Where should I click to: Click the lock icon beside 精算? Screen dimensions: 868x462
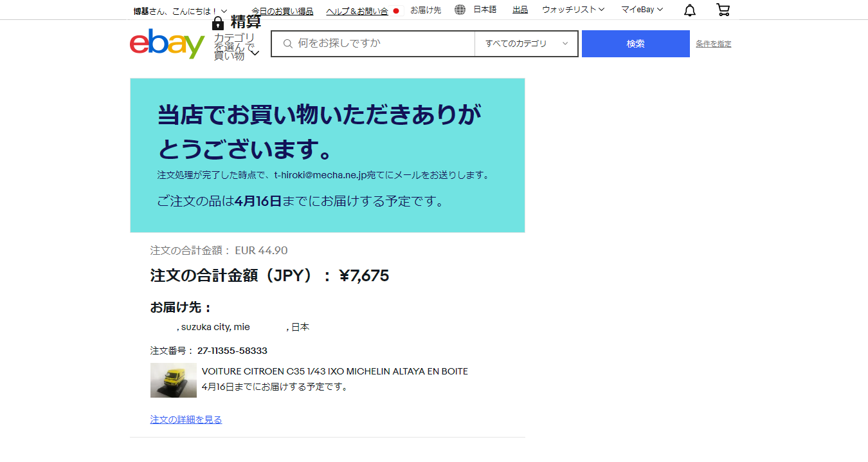pos(218,24)
